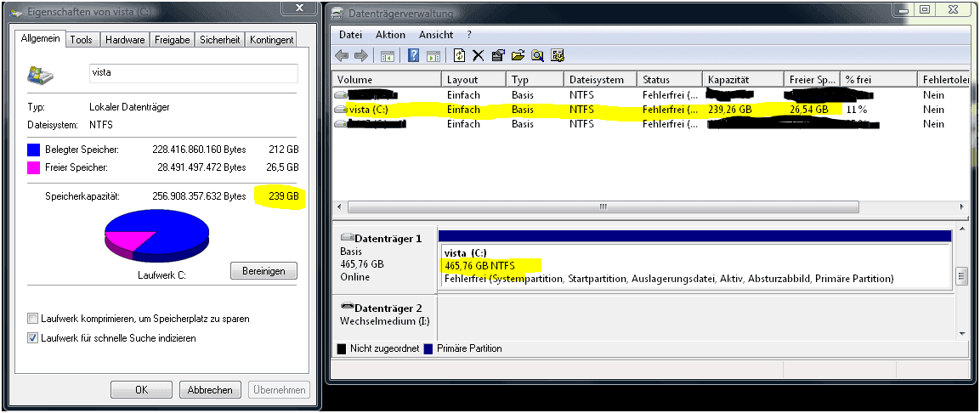This screenshot has height=413, width=980.
Task: Click the '239,26 GB' capacity cell
Action: click(730, 110)
